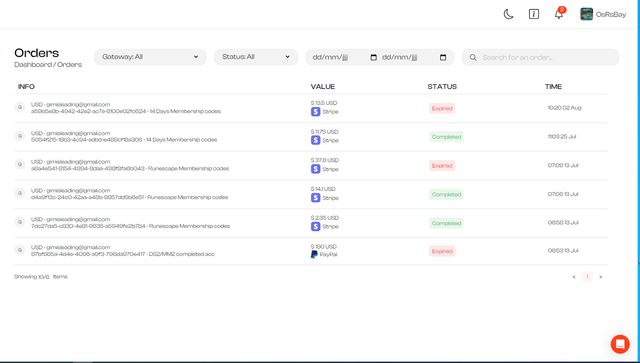Click the avatar icon of the 06:58 13 Jul order

20,222
